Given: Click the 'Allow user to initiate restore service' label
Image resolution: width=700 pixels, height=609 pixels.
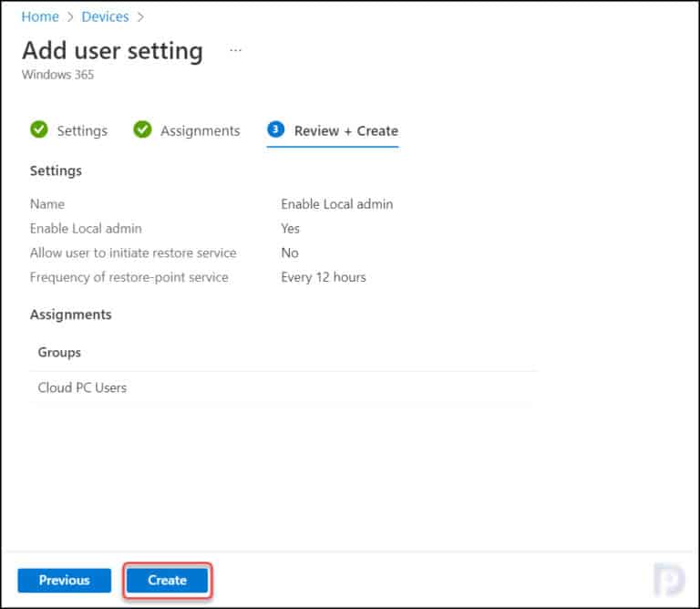Looking at the screenshot, I should [133, 253].
